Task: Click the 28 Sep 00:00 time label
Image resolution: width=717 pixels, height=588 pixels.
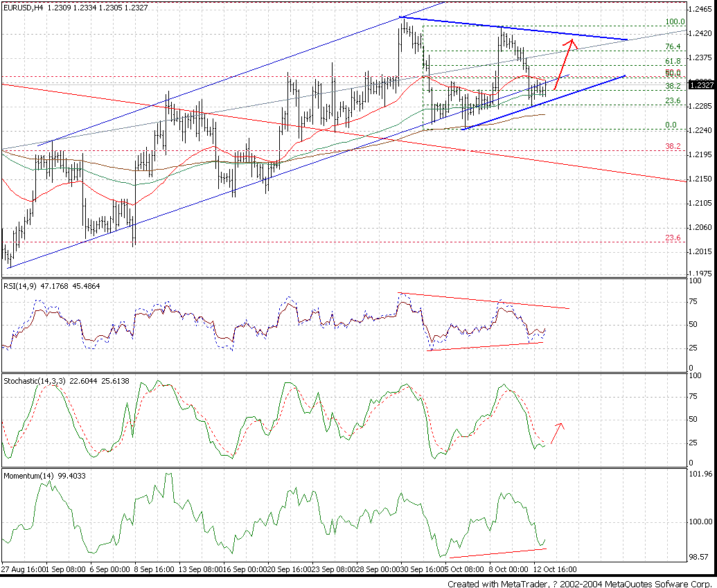Action: 377,570
